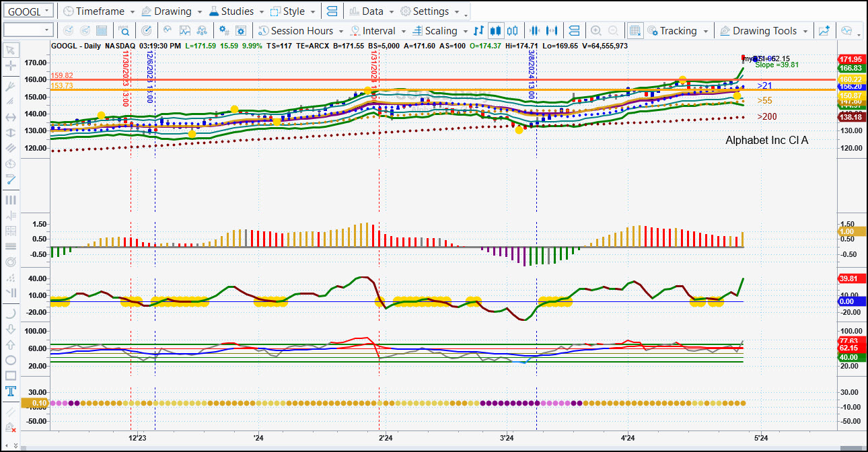
Task: Click the magnifier search icon in the second toolbar
Action: (124, 31)
